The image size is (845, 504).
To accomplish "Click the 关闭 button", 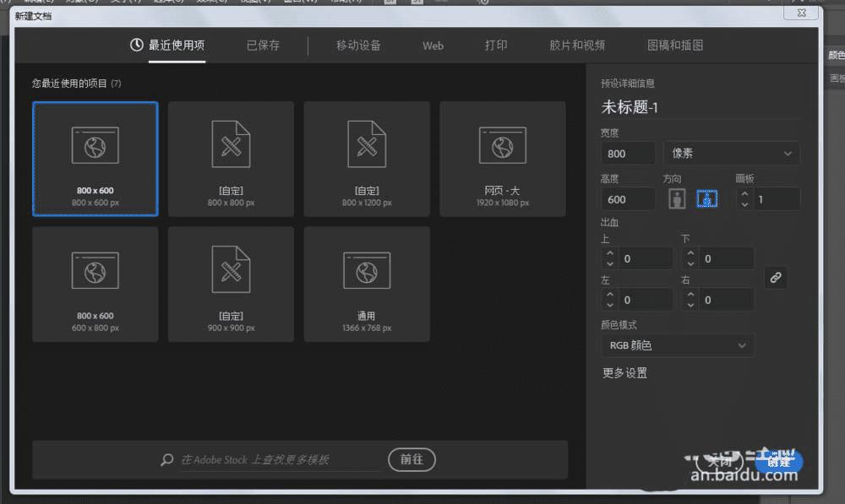I will click(719, 462).
